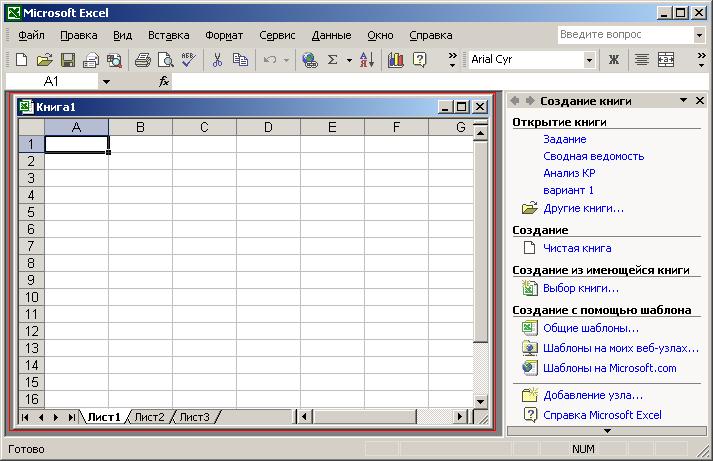Image resolution: width=713 pixels, height=461 pixels.
Task: Open the Вставка menu
Action: tap(169, 35)
